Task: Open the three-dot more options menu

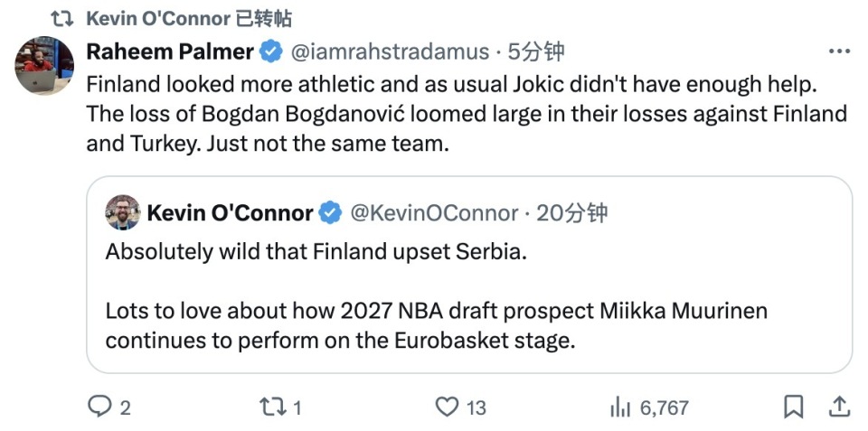Action: (838, 52)
